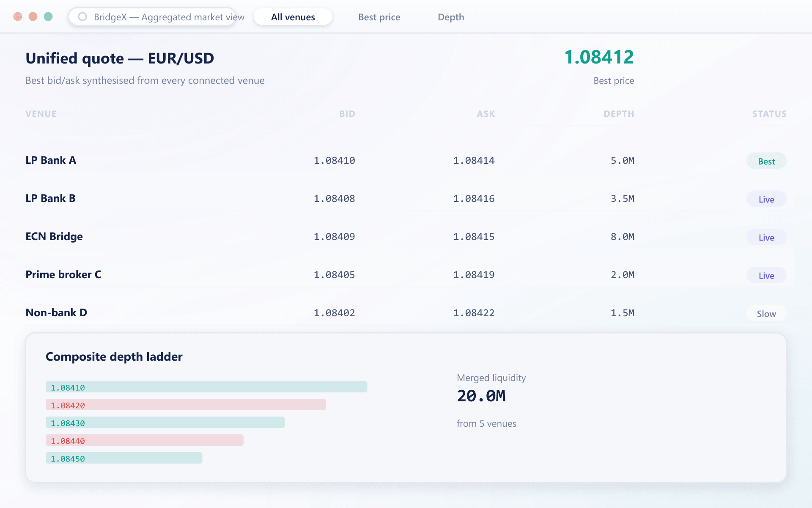
Task: Select the Non-bank D venue name
Action: click(x=56, y=312)
